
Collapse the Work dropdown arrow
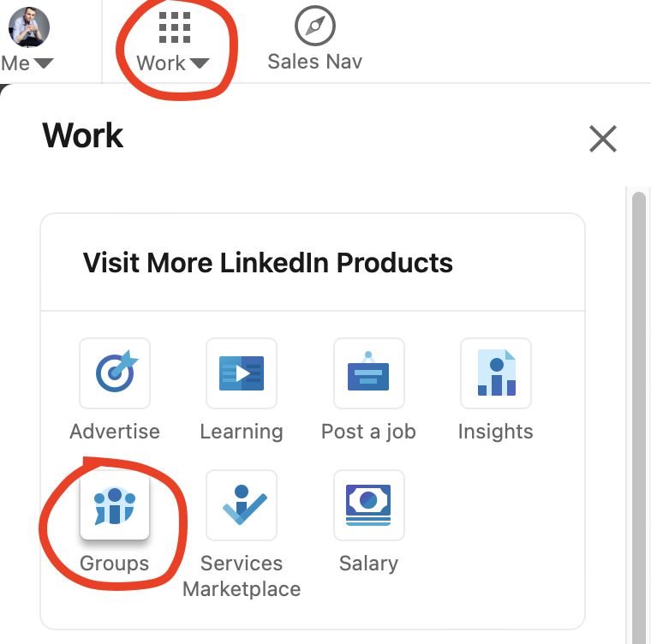(x=199, y=63)
